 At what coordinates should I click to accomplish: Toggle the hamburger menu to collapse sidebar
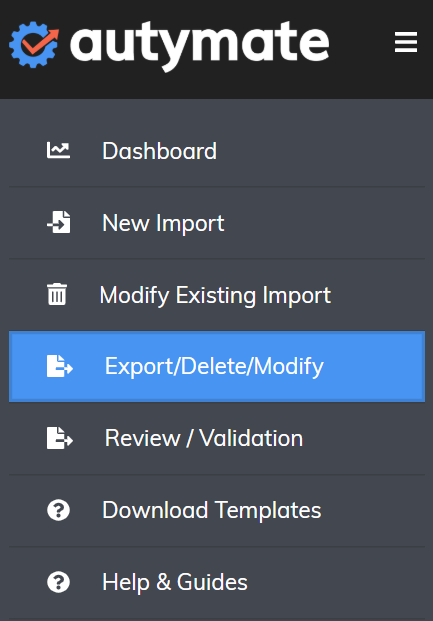[x=406, y=42]
